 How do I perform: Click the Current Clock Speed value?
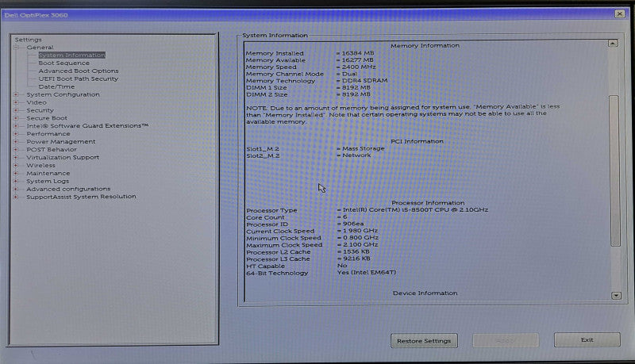[358, 231]
